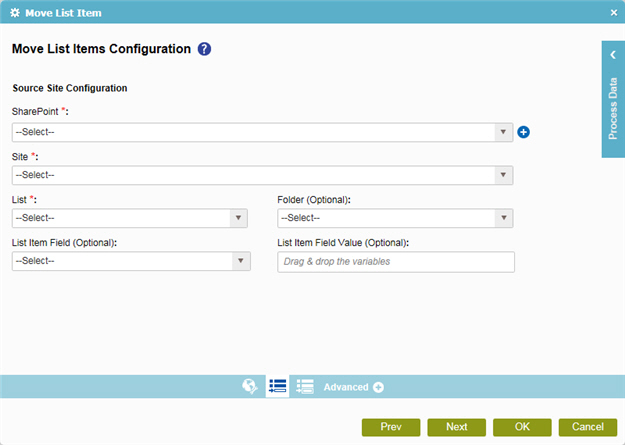This screenshot has height=445, width=625.
Task: Select the source list configuration tab icon
Action: pyautogui.click(x=277, y=386)
